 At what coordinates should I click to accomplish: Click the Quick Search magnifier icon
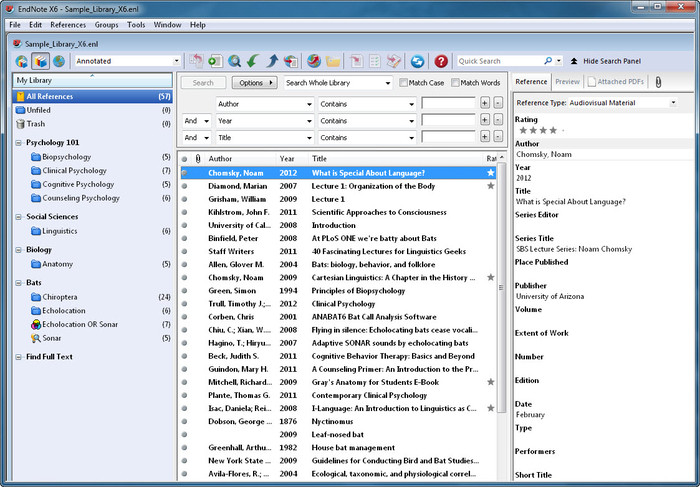[x=548, y=61]
